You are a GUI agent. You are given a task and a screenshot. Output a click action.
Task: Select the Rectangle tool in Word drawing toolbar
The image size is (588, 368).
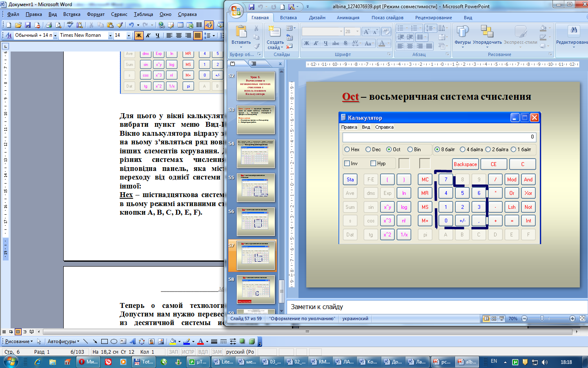point(105,341)
